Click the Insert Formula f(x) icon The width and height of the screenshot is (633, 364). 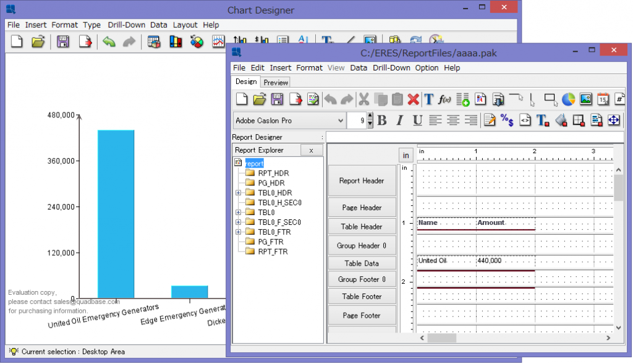coord(445,99)
